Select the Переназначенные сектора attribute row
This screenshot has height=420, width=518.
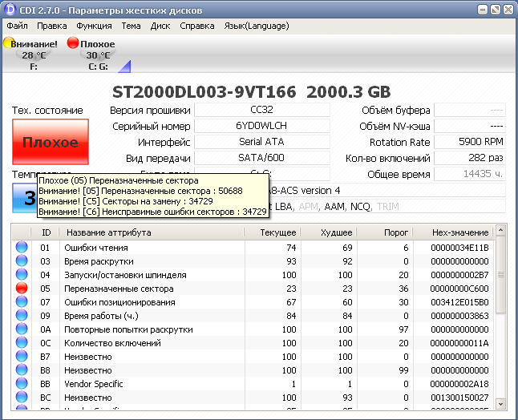(253, 289)
